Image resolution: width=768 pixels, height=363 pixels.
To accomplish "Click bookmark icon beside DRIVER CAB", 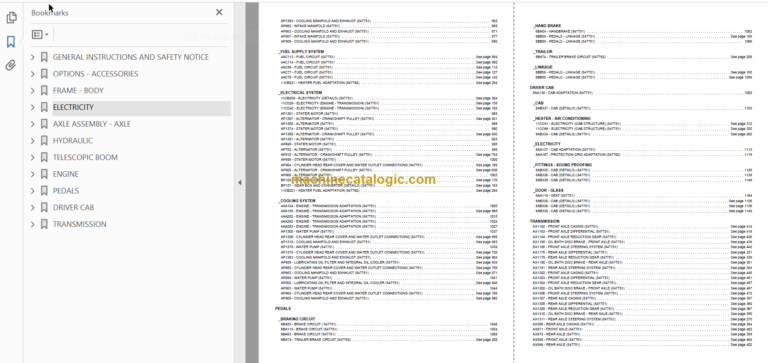I will [x=44, y=207].
